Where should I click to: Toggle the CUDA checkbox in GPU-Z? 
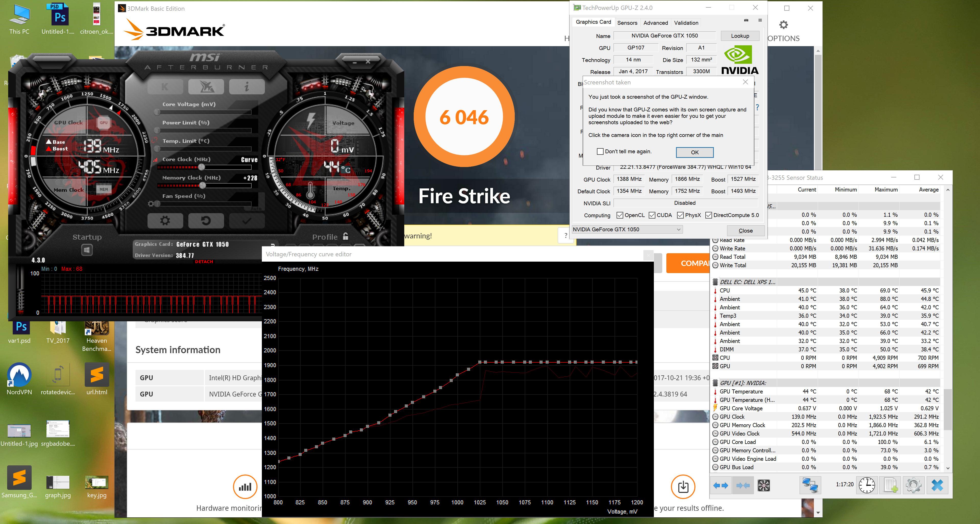point(652,215)
